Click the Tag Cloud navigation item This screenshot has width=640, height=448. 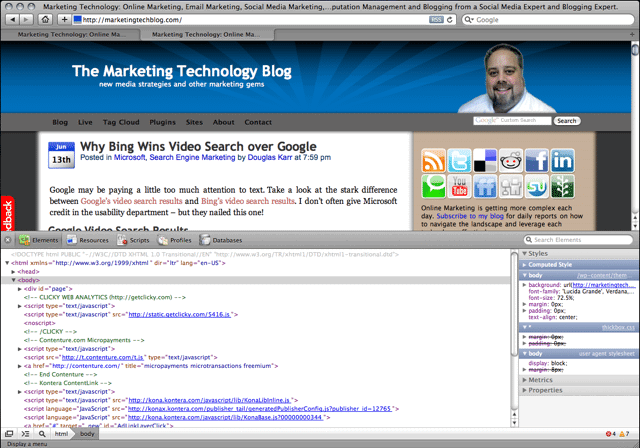pyautogui.click(x=121, y=122)
